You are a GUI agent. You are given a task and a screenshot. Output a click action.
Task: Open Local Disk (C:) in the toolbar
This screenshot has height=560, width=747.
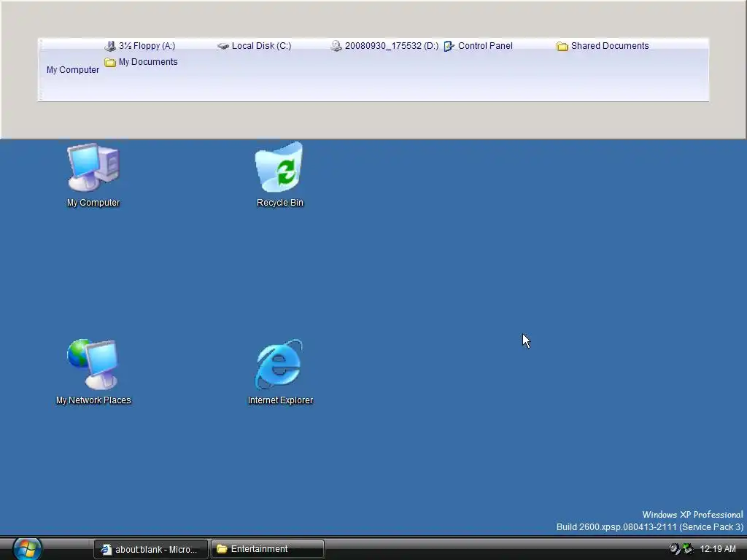(x=254, y=46)
